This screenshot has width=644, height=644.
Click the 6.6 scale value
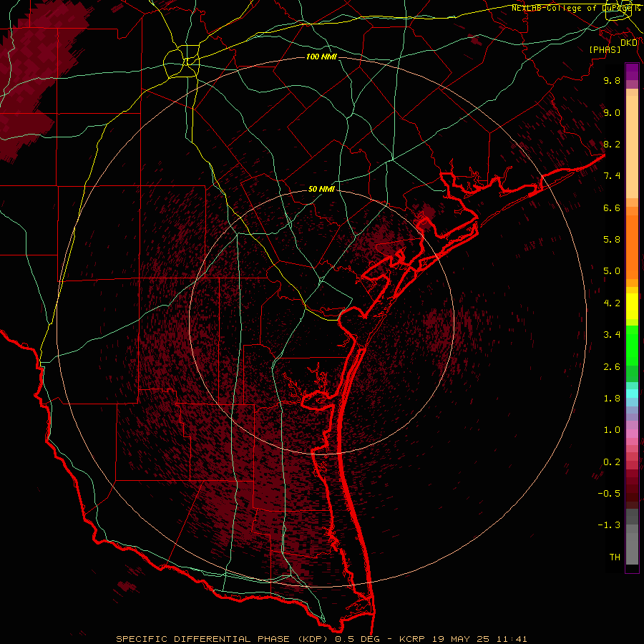(612, 208)
